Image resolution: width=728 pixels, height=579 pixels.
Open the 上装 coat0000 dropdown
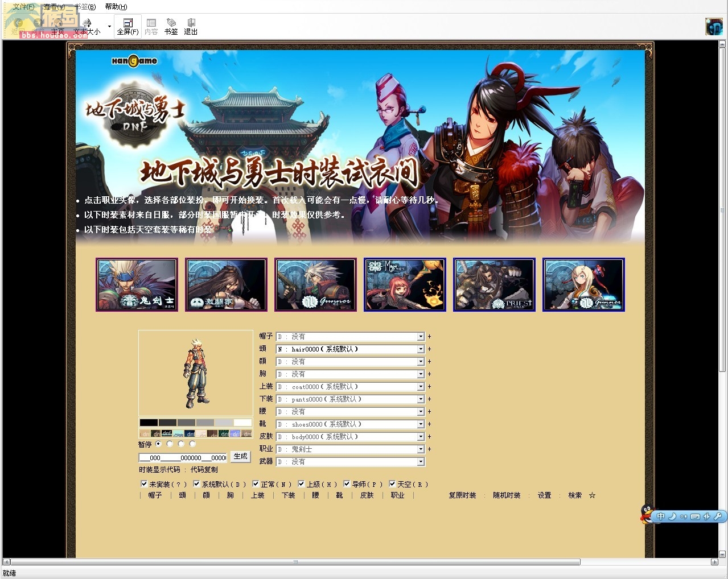pos(350,387)
